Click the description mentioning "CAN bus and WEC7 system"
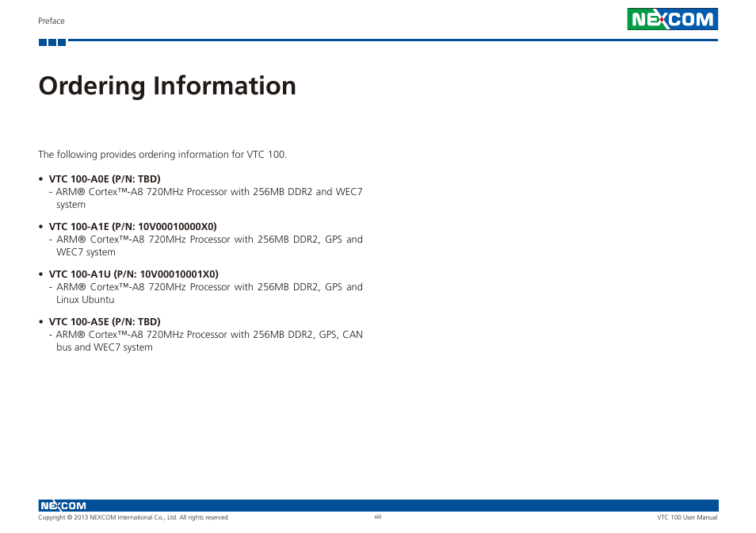 (206, 340)
